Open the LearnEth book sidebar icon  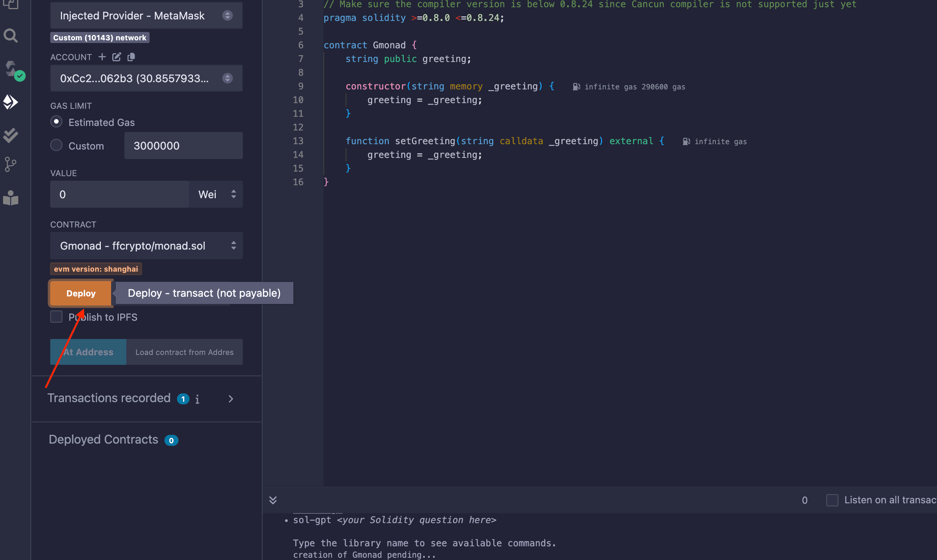[11, 198]
